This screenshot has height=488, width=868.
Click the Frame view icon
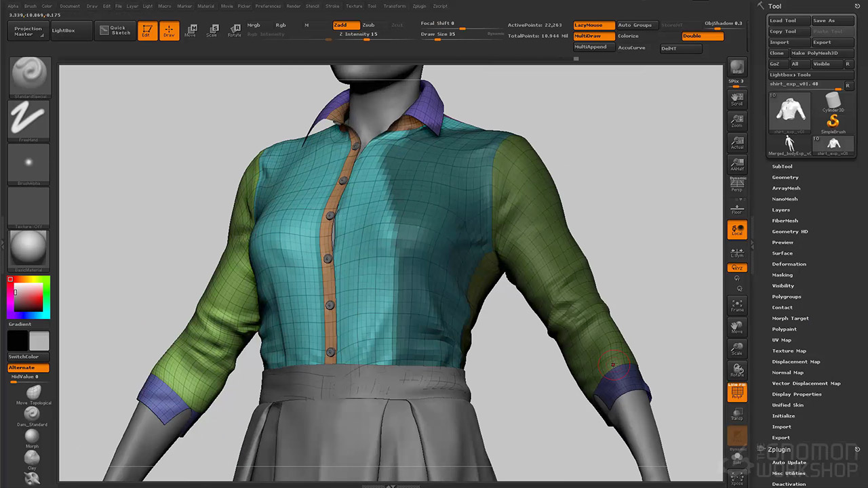(x=736, y=306)
